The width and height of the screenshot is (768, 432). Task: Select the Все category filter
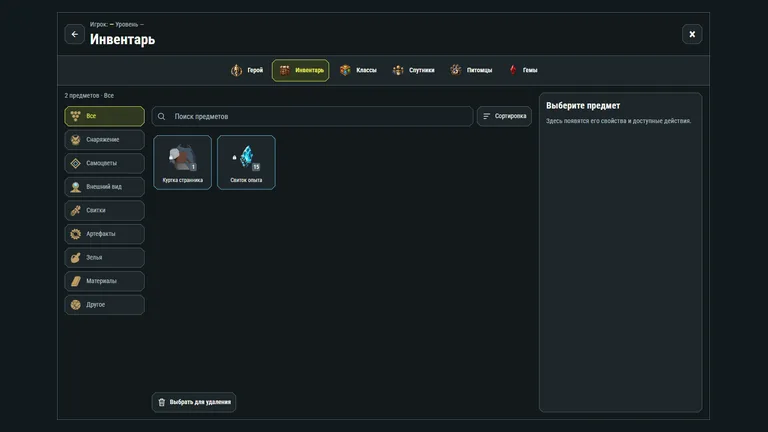pos(104,116)
